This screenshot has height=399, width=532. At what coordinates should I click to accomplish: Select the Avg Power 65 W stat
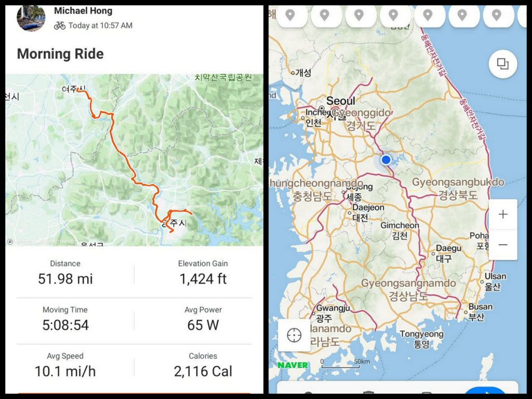coord(203,319)
